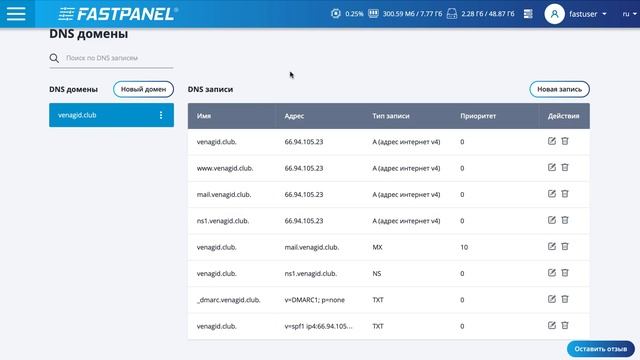Click the _dmarc.venagid.club. name cell

[229, 300]
